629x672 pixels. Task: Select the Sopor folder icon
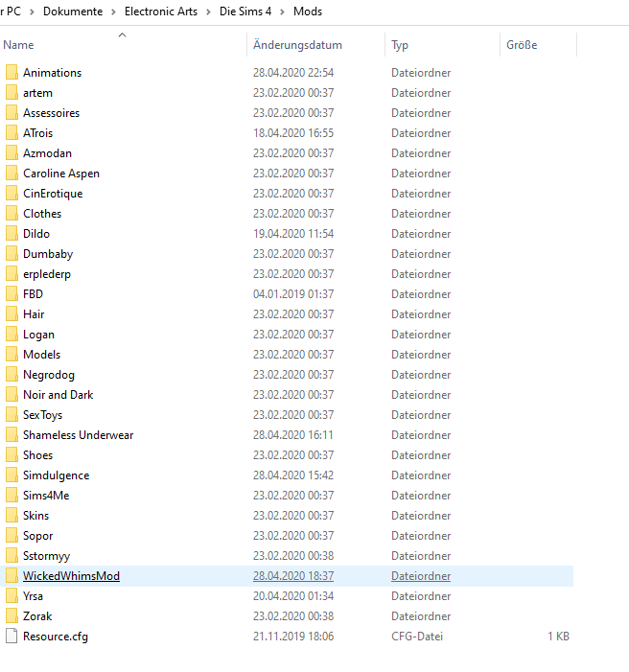coord(12,536)
